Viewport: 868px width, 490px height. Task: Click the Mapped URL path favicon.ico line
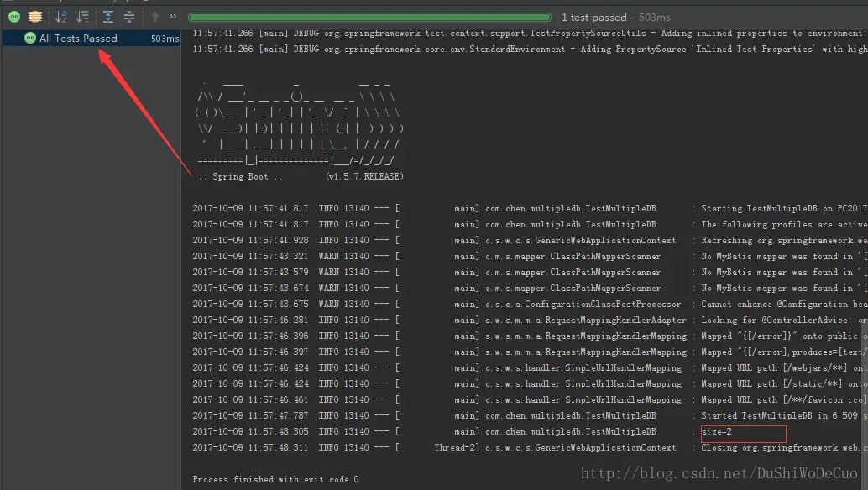pyautogui.click(x=530, y=400)
